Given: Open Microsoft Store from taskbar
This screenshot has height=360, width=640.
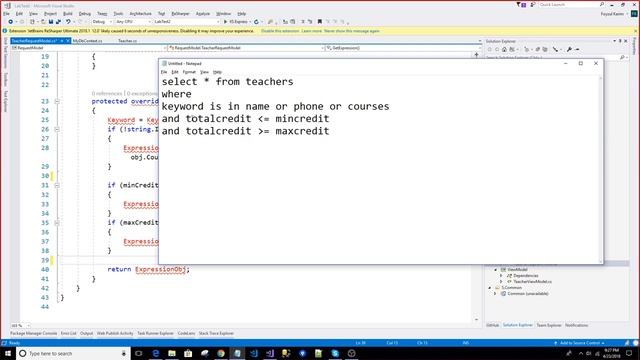Looking at the screenshot, I should point(188,353).
